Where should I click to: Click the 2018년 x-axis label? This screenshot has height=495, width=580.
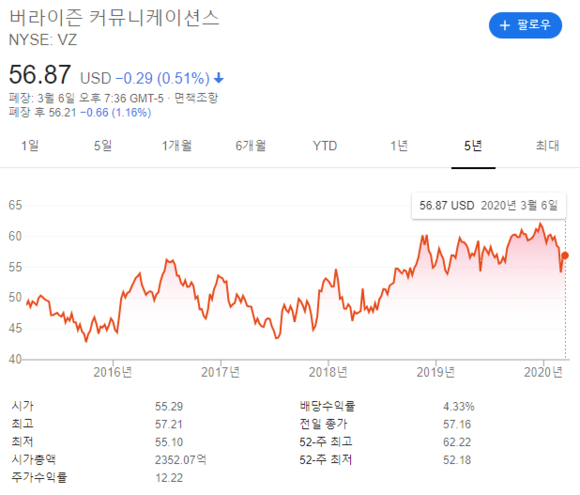[328, 372]
